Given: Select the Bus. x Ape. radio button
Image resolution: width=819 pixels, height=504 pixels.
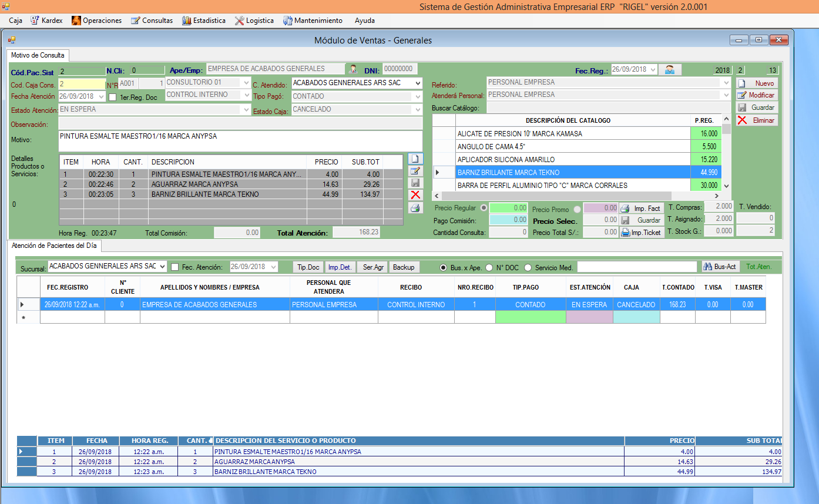Looking at the screenshot, I should [444, 267].
